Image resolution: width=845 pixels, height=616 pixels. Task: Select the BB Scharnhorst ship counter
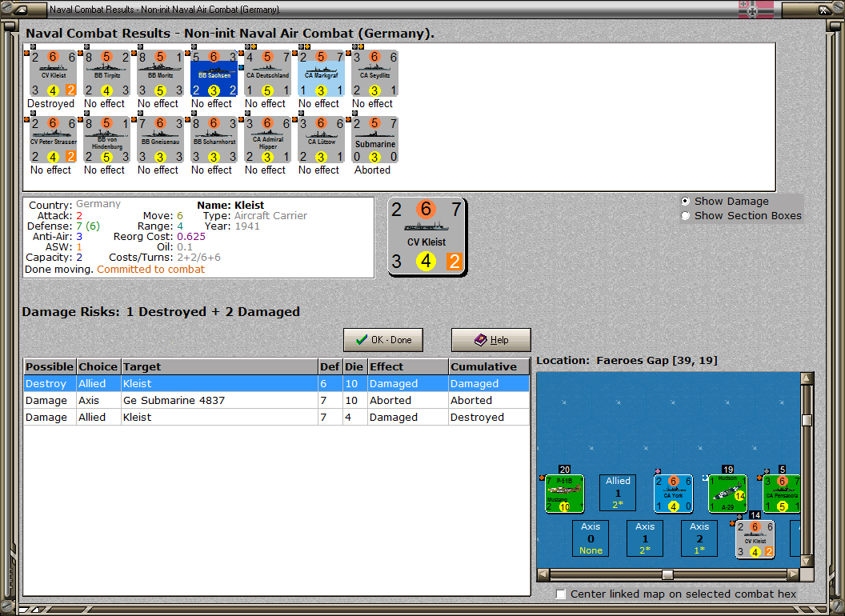tap(214, 139)
